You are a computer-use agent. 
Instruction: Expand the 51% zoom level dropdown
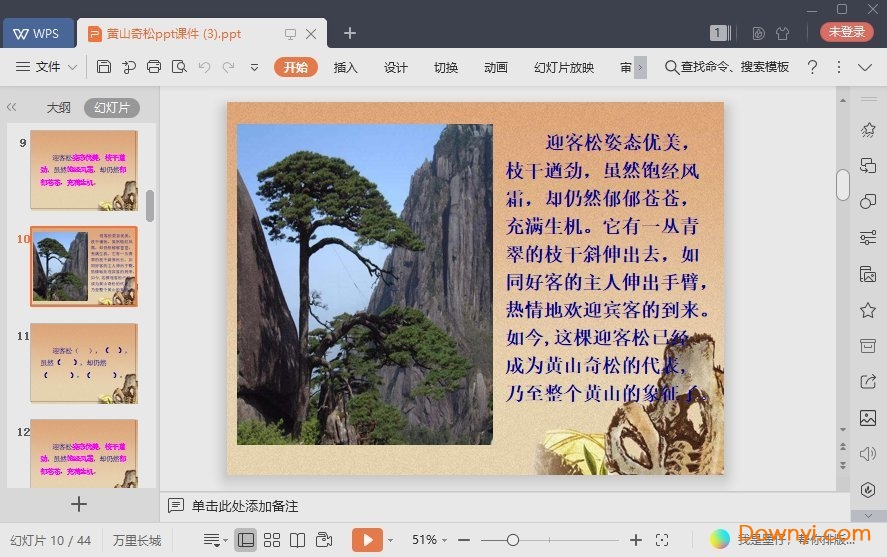(x=430, y=540)
